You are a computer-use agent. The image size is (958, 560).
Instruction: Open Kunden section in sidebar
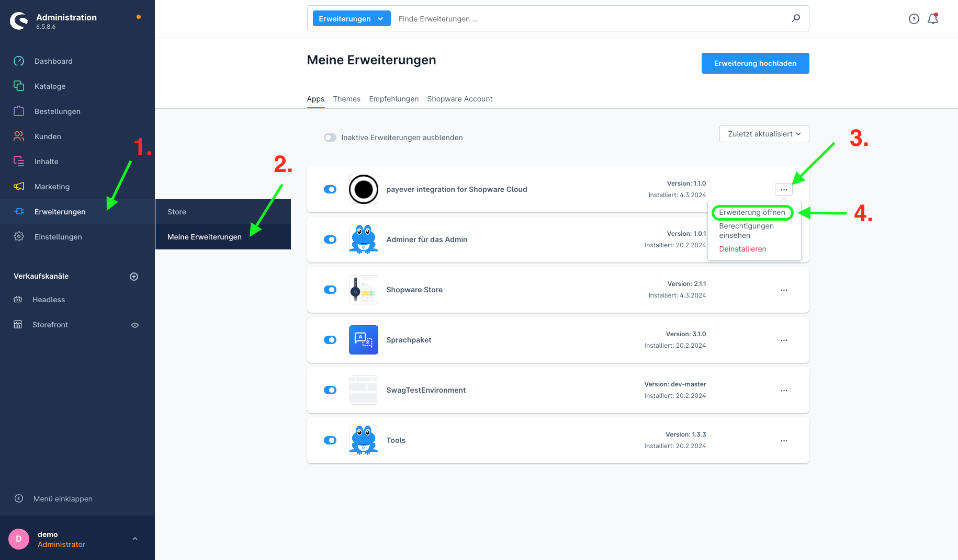pos(48,136)
